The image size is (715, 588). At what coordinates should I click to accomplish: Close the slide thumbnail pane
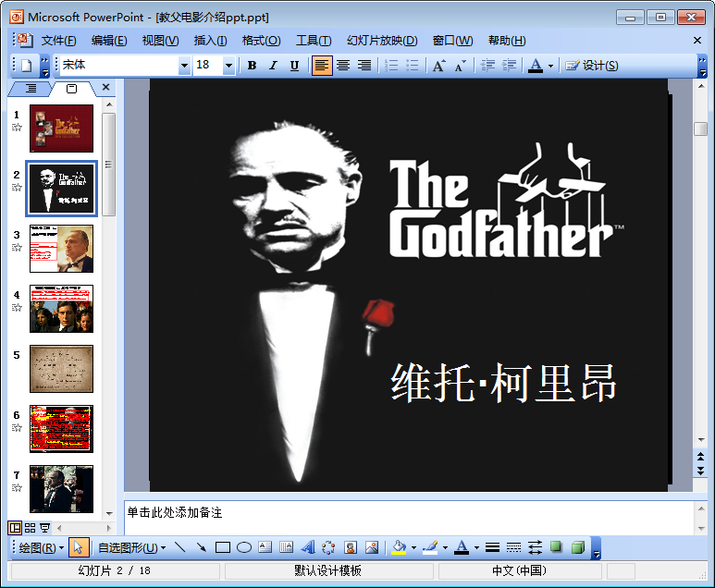105,87
